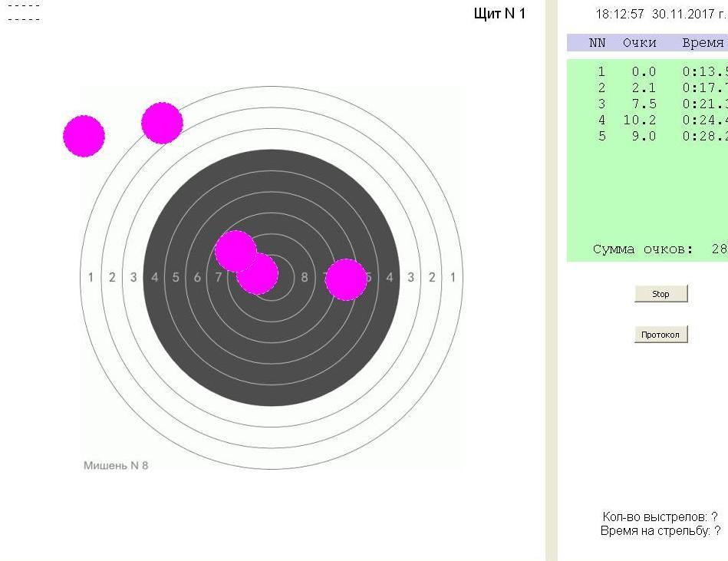
Task: Click the NN column header
Action: [x=597, y=44]
